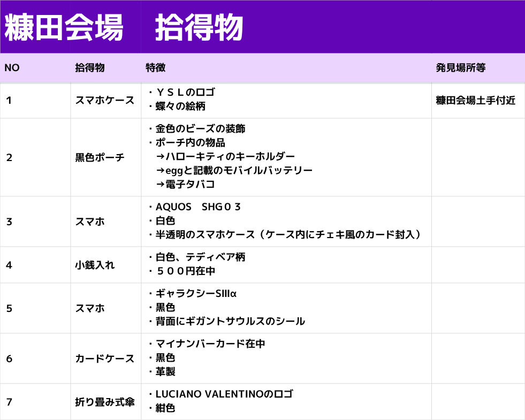Click the ギガントサウルスのシール description line
Viewport: 525px width, 420px height.
pos(230,322)
